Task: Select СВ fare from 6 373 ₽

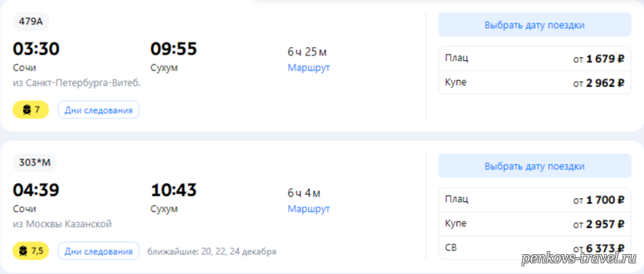Action: click(535, 247)
